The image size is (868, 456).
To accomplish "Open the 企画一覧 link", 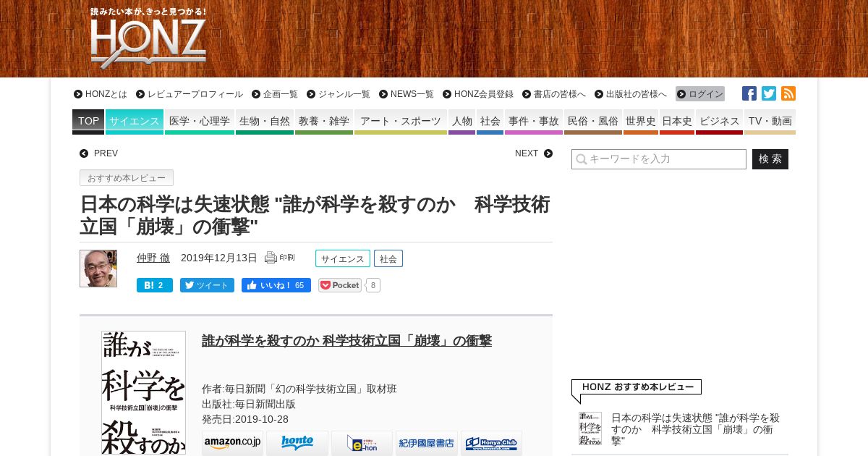I will click(275, 94).
